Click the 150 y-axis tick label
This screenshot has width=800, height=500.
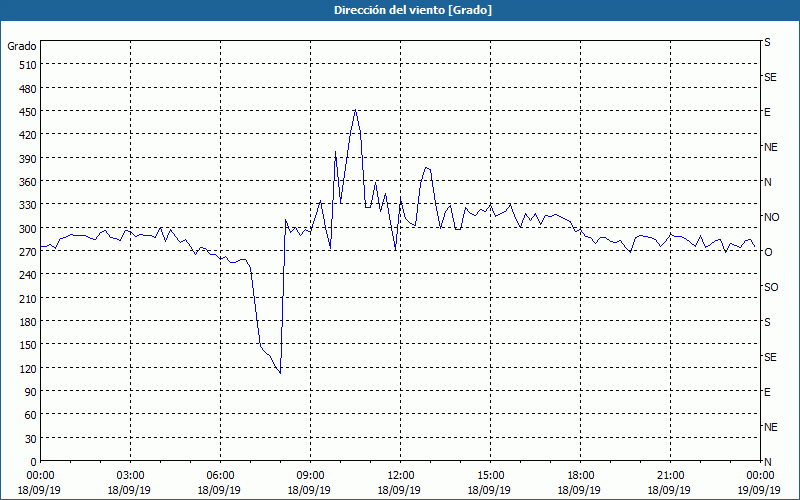click(x=28, y=345)
